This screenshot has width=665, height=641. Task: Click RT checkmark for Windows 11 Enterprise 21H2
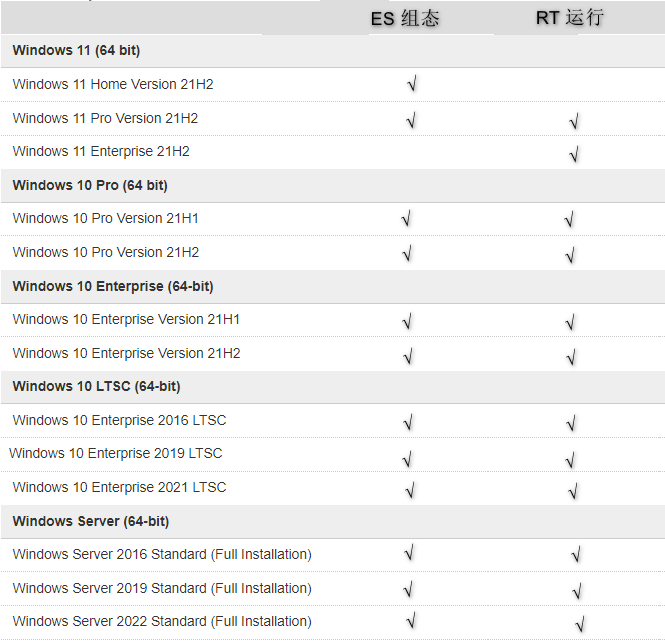(574, 154)
